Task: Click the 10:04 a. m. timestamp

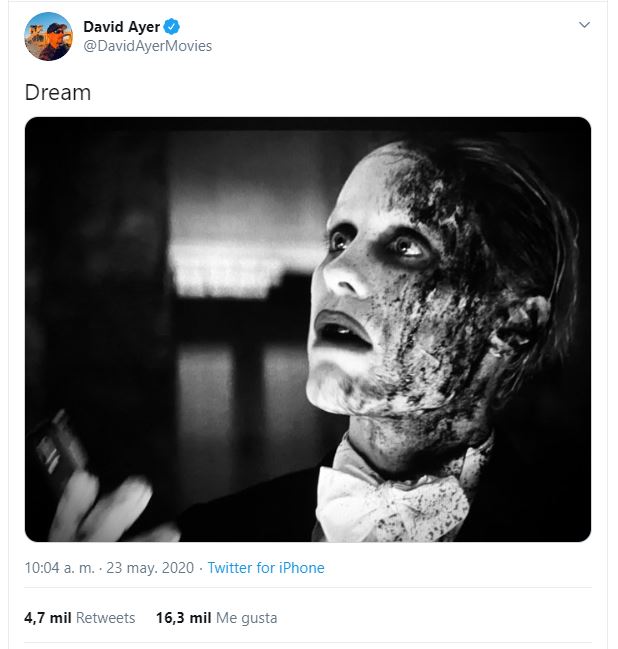Action: point(59,568)
